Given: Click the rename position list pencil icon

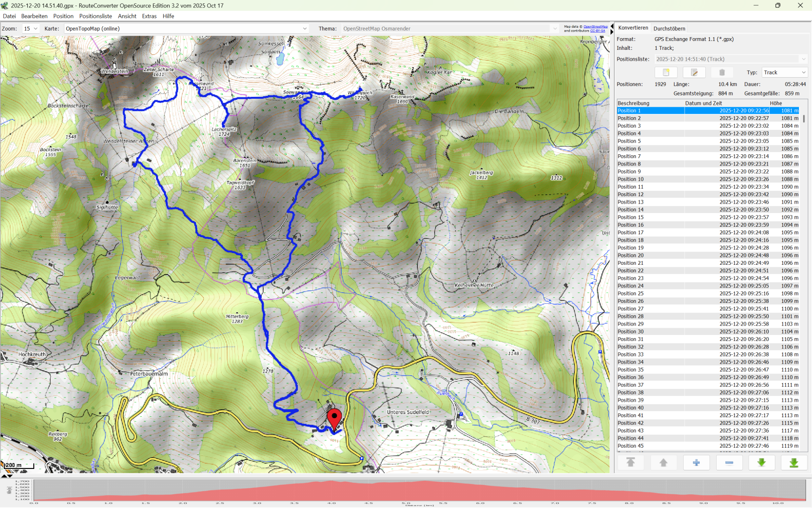Looking at the screenshot, I should tap(694, 72).
